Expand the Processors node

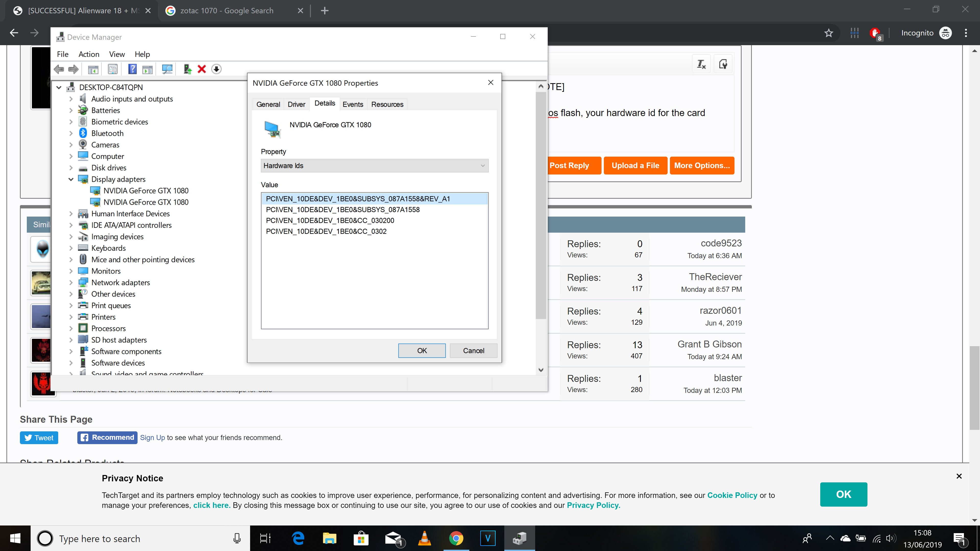71,329
